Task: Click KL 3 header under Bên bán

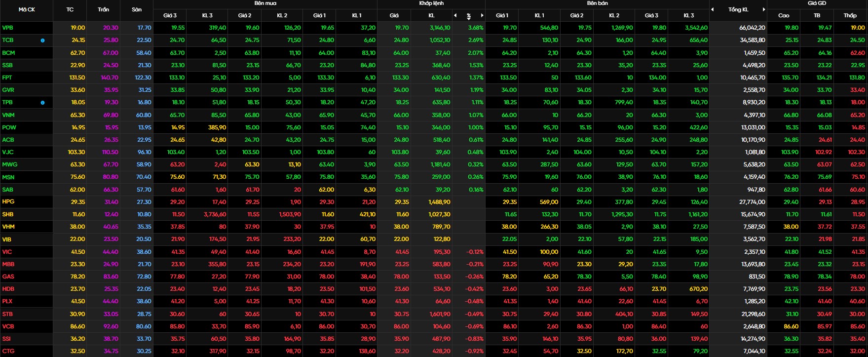Action: click(x=689, y=15)
